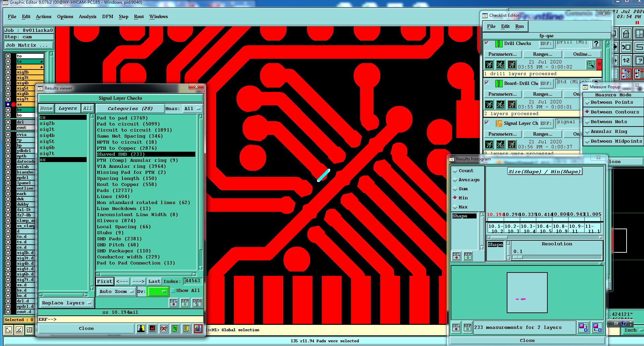Viewport: 644px width, 346px height.
Task: Open the Analysis menu
Action: point(88,17)
